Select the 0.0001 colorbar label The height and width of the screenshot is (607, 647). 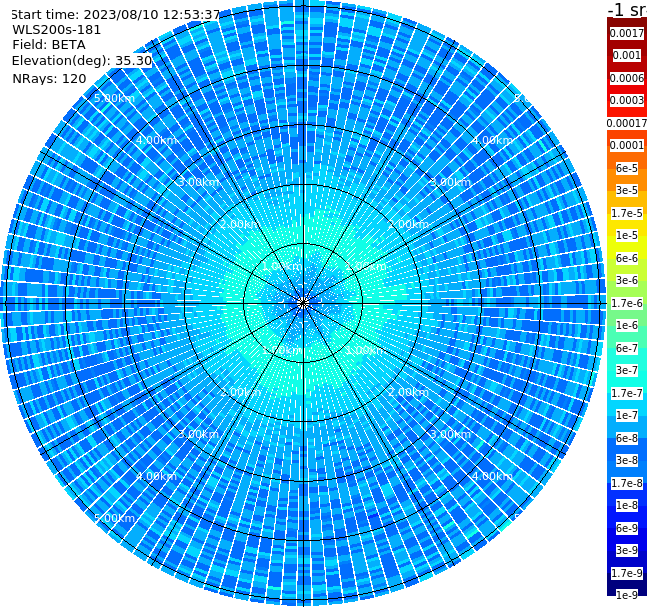(x=627, y=145)
